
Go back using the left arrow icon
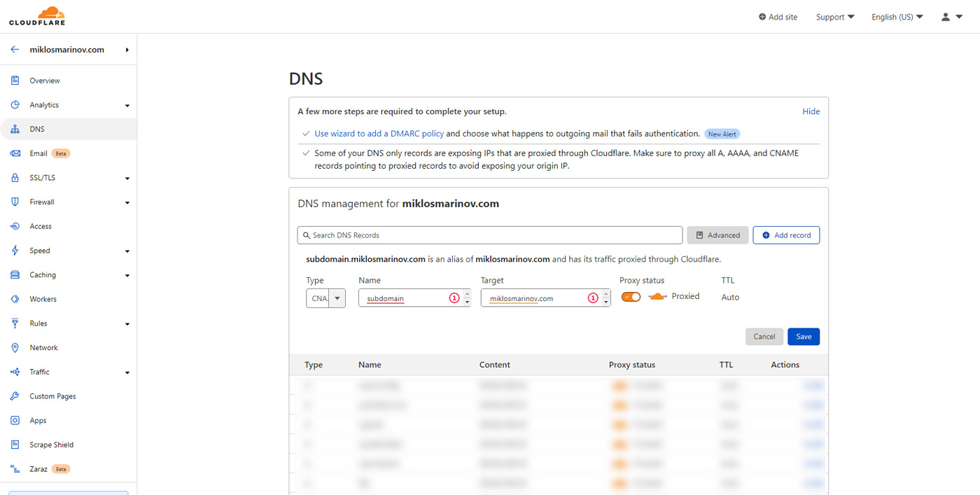point(15,50)
